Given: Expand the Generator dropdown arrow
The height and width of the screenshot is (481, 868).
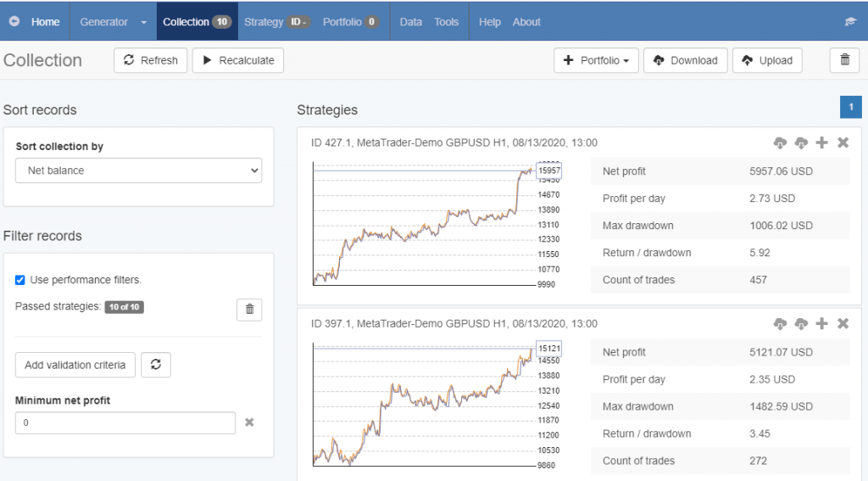Looking at the screenshot, I should coord(144,22).
